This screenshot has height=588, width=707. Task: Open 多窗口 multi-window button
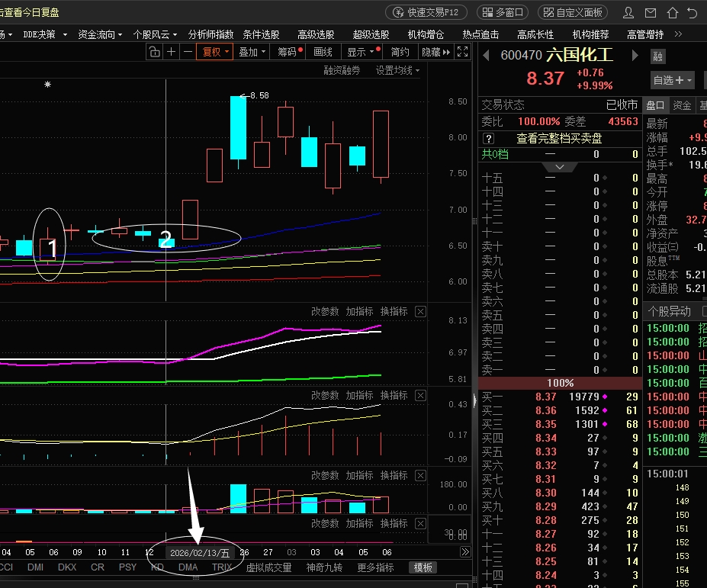pos(503,12)
